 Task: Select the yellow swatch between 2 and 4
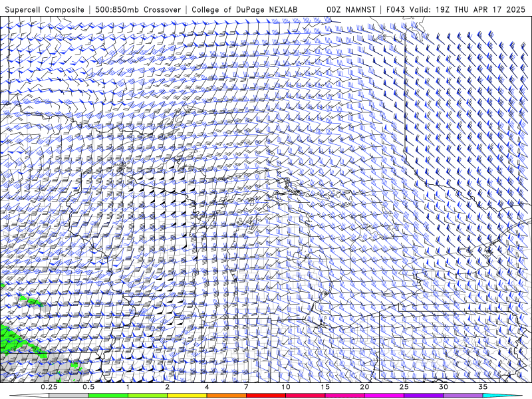pos(187,396)
